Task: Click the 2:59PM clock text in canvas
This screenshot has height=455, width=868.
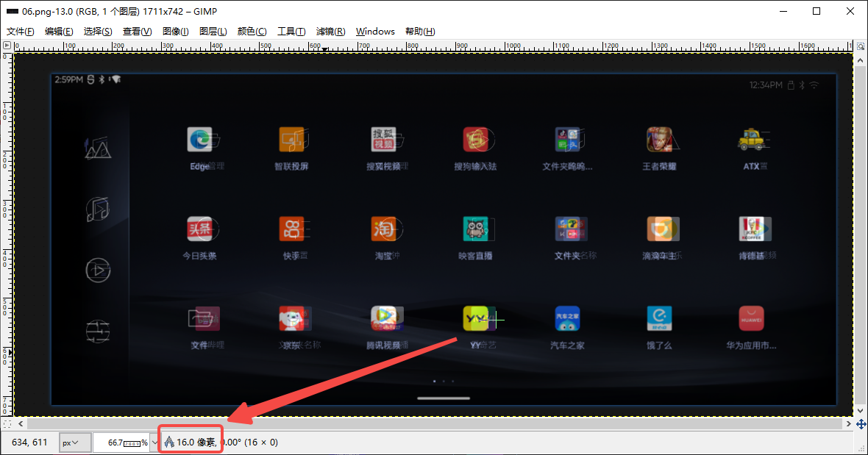Action: pyautogui.click(x=68, y=79)
